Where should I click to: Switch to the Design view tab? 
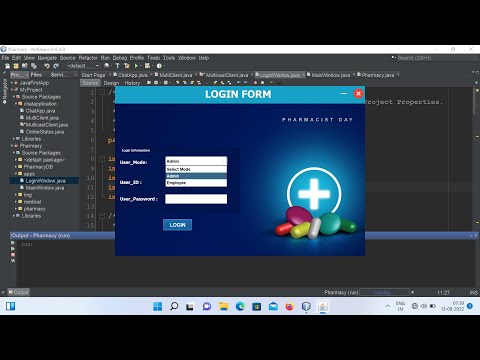(x=111, y=83)
